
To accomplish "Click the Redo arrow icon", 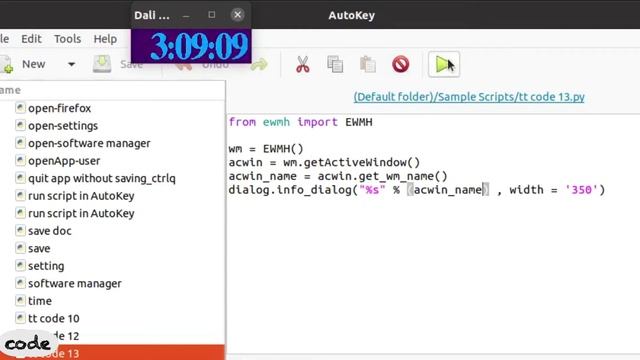I will click(x=259, y=64).
